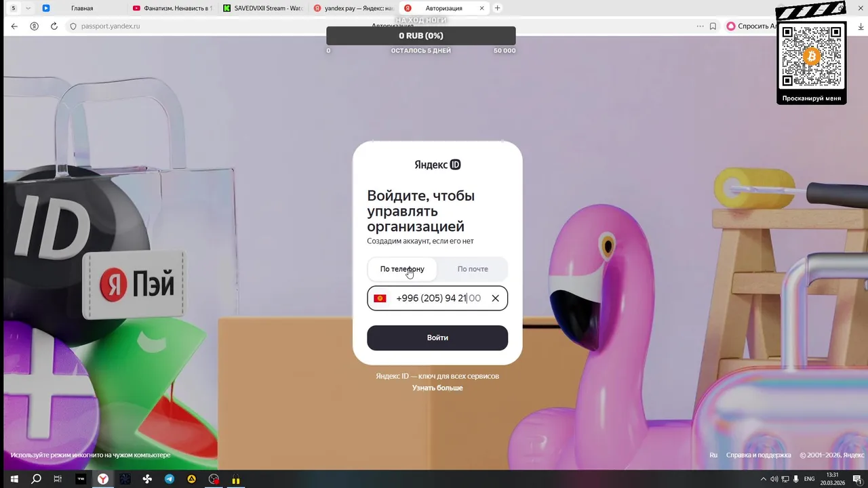Close the 'Авторизация' tab
The width and height of the screenshot is (868, 488).
(x=482, y=8)
